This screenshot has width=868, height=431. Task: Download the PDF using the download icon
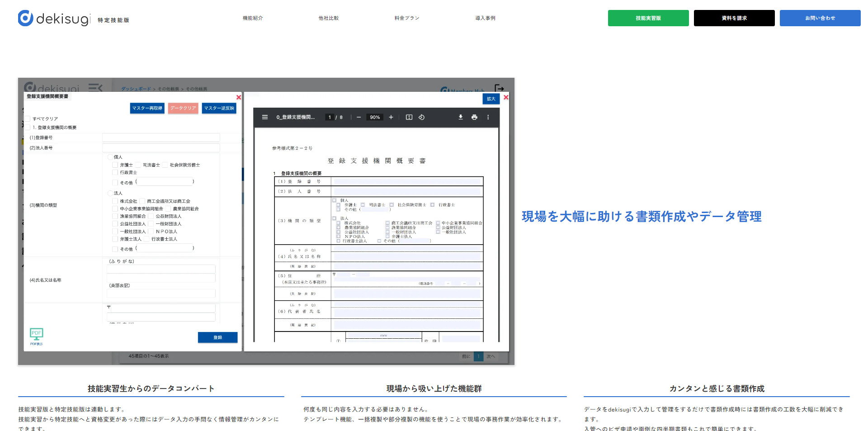tap(461, 117)
